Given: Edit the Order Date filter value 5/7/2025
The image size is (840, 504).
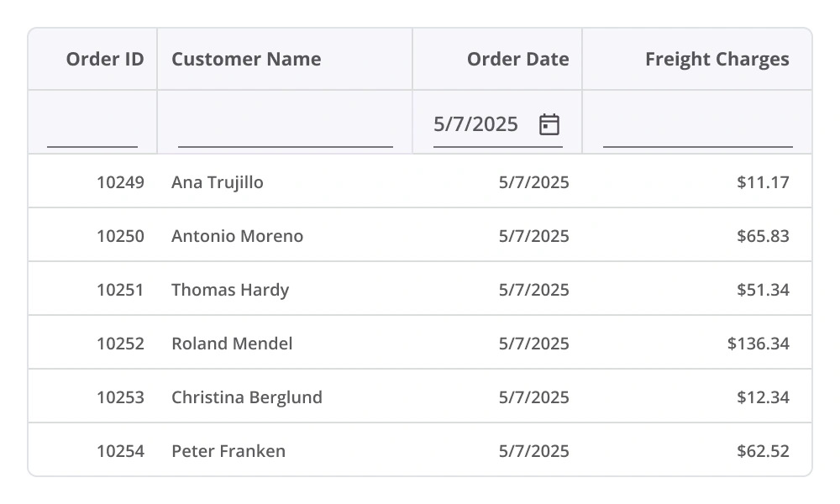Looking at the screenshot, I should tap(476, 124).
